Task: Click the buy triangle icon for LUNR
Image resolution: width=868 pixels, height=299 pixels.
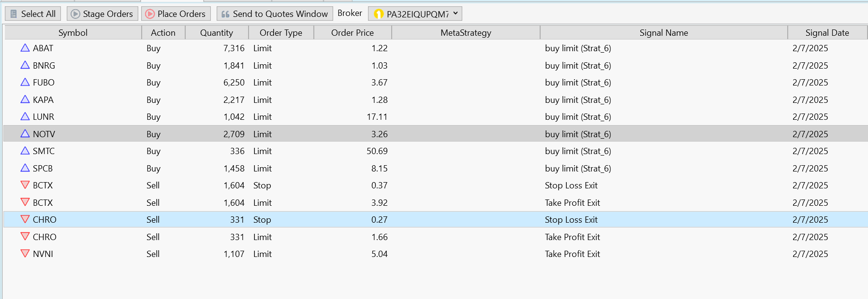Action: coord(25,116)
